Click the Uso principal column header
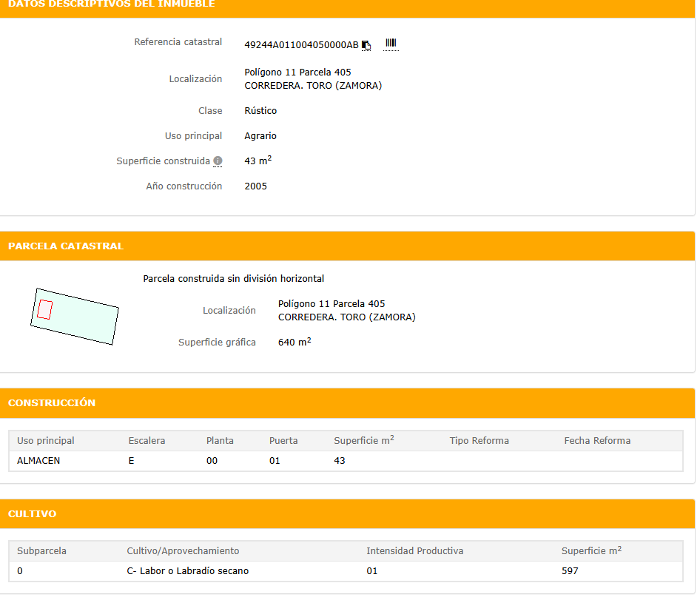Image resolution: width=700 pixels, height=600 pixels. [x=46, y=441]
